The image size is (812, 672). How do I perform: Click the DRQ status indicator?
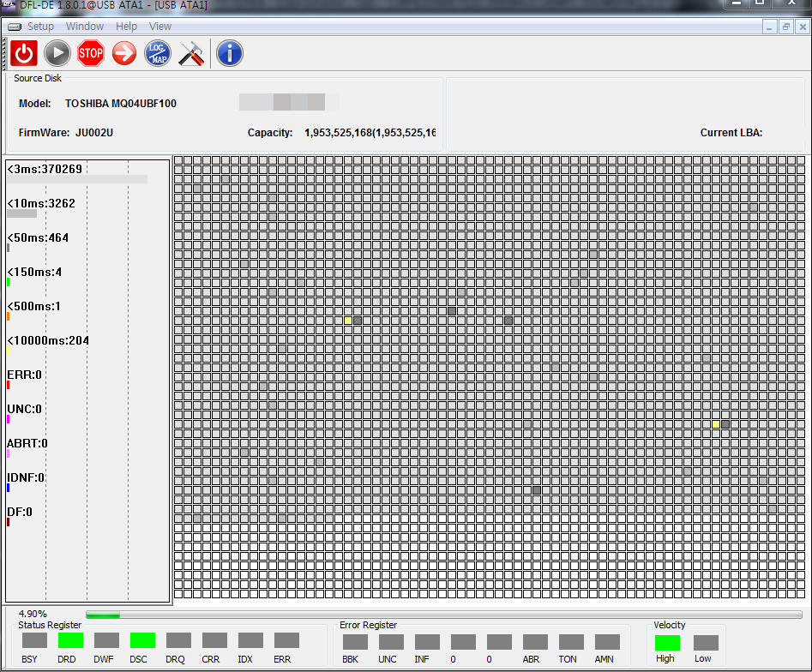coord(178,640)
